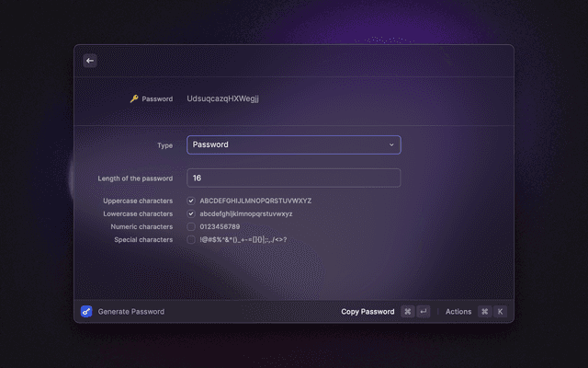Image resolution: width=588 pixels, height=368 pixels.
Task: Click the key icon beside Password
Action: click(x=134, y=98)
